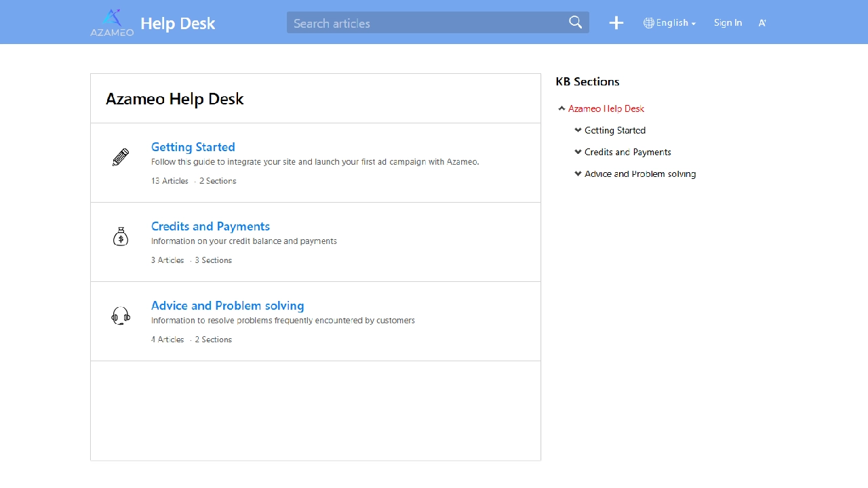Open the Getting Started section link
The image size is (868, 488).
[x=193, y=147]
